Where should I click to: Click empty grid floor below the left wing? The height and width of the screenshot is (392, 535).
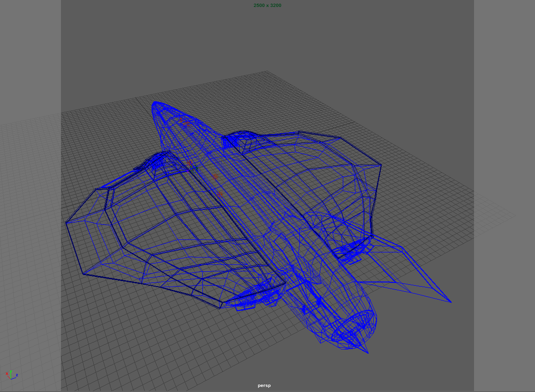click(139, 333)
